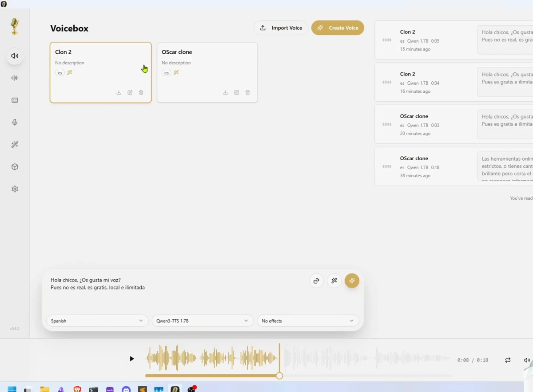Click the es language tag on OScar clone card
The width and height of the screenshot is (533, 392).
167,73
